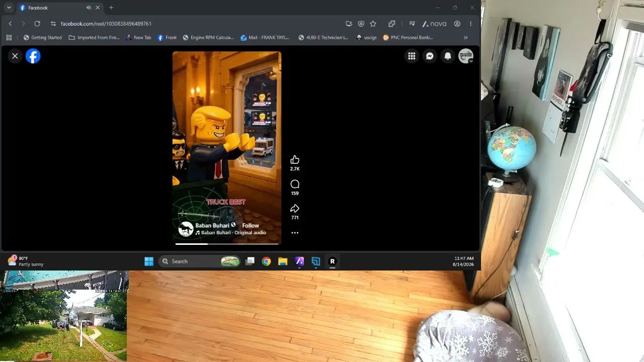644x362 pixels.
Task: Open the 4L60-E Technician's bookmark
Action: tap(323, 37)
